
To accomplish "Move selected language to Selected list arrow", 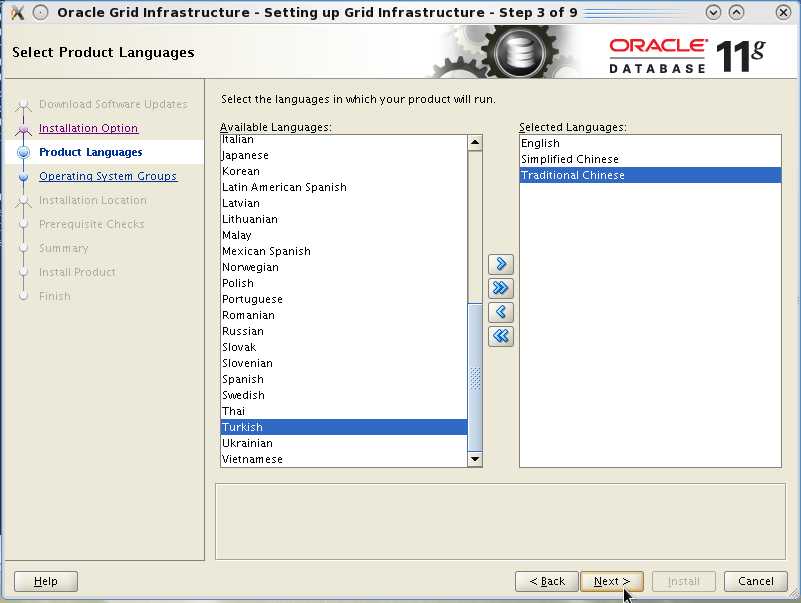I will click(x=501, y=264).
